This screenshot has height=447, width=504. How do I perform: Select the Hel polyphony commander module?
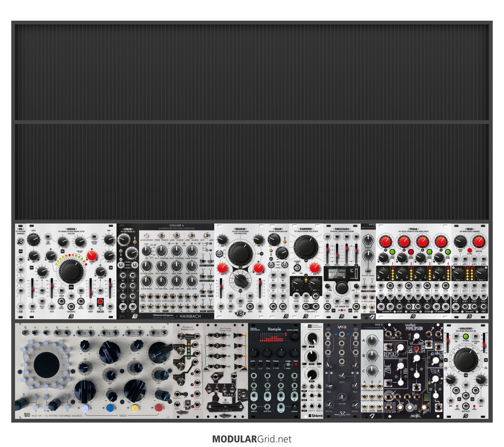21,271
